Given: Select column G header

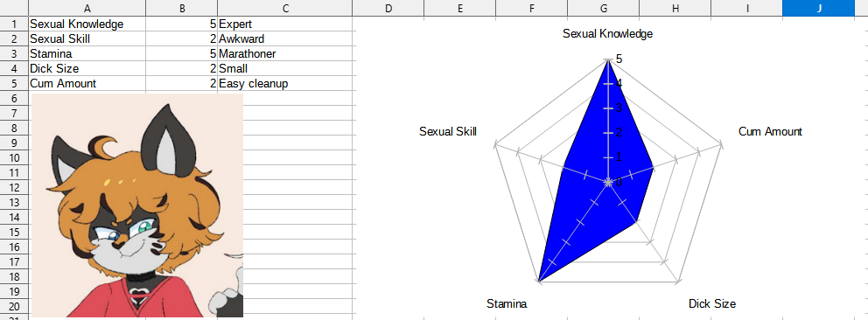Looking at the screenshot, I should [604, 8].
